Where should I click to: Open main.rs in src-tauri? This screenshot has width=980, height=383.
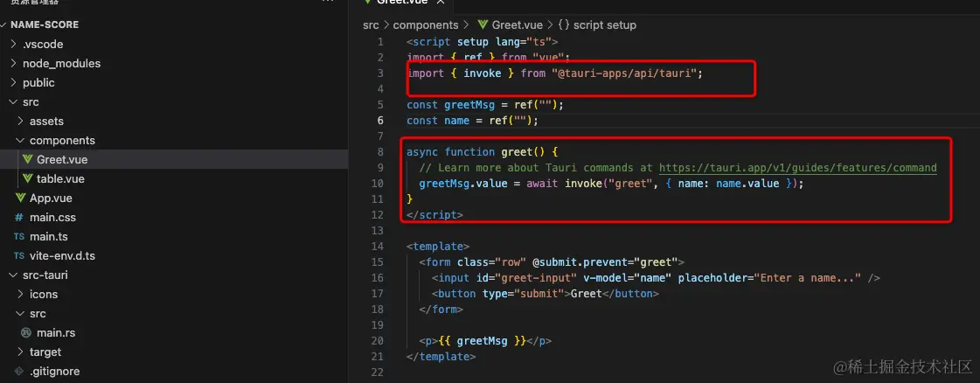[x=56, y=333]
